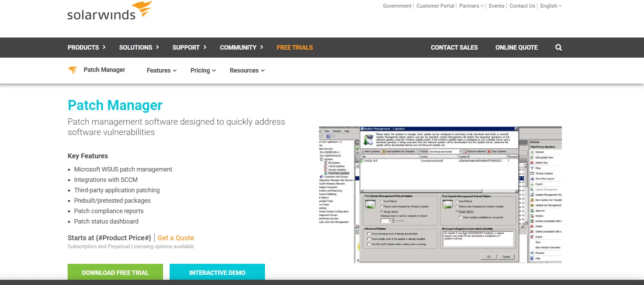Viewport: 644px width, 285px height.
Task: Select Pre-Update 'Dont Reboot' radio in screenshot
Action: click(382, 201)
